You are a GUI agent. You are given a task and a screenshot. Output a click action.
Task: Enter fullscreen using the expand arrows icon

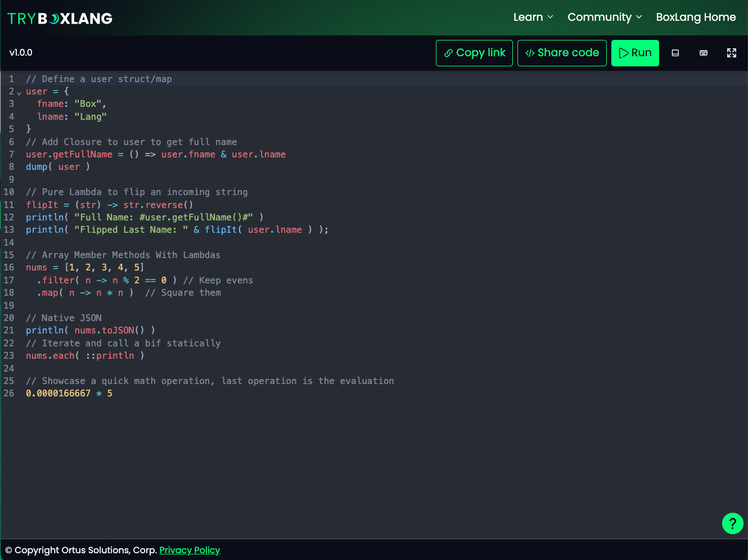pyautogui.click(x=732, y=52)
